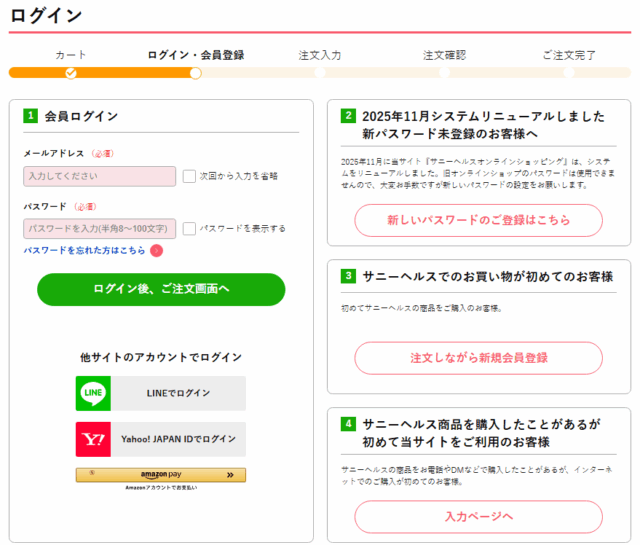The image size is (640, 545).
Task: Click the green number 4 badge
Action: click(348, 424)
